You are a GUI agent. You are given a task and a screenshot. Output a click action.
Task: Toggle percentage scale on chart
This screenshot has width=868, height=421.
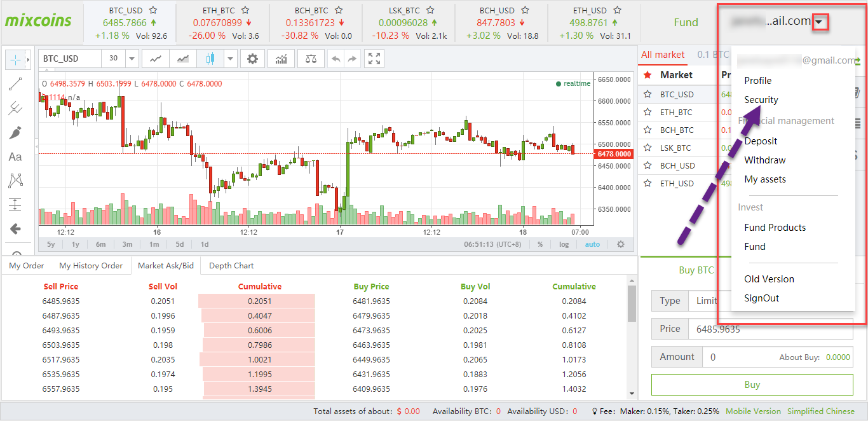[540, 244]
